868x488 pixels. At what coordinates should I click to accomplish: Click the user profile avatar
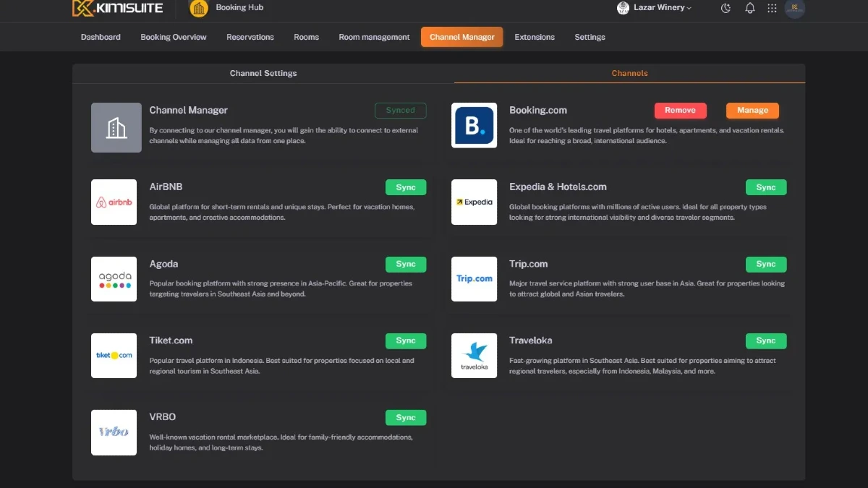pyautogui.click(x=794, y=8)
